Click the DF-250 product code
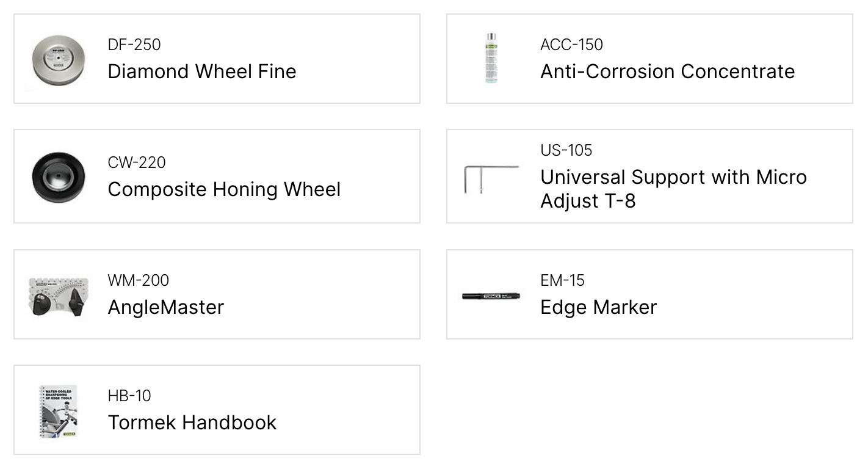 pos(134,45)
